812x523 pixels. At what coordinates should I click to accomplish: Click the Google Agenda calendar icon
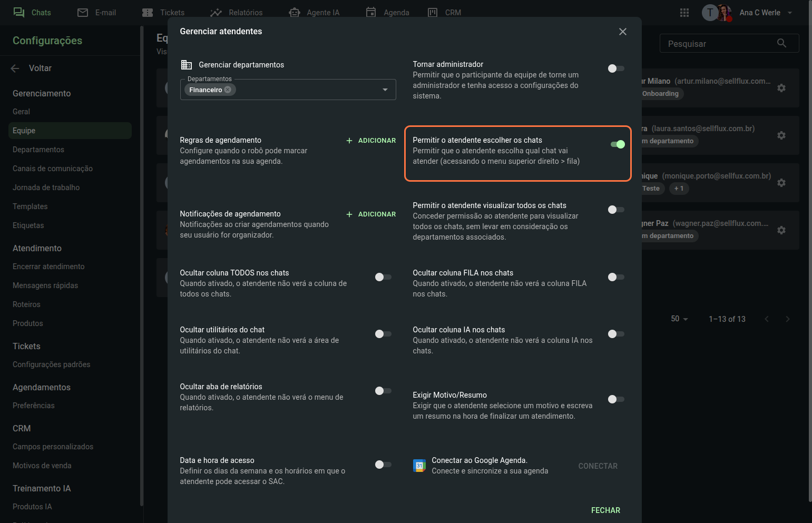click(x=419, y=466)
